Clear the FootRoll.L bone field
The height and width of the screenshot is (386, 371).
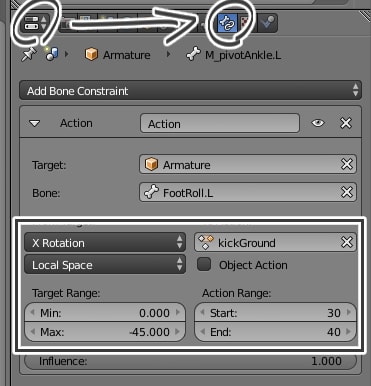click(347, 192)
